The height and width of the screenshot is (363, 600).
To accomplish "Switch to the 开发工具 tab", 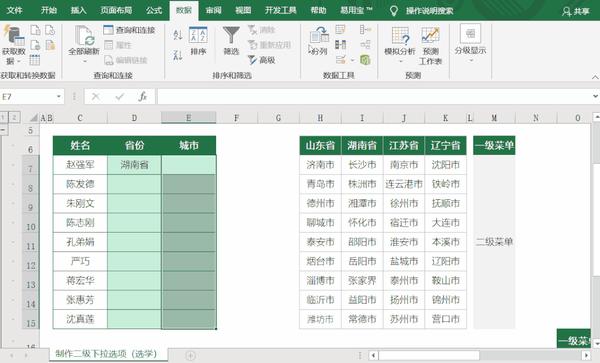I will click(281, 10).
